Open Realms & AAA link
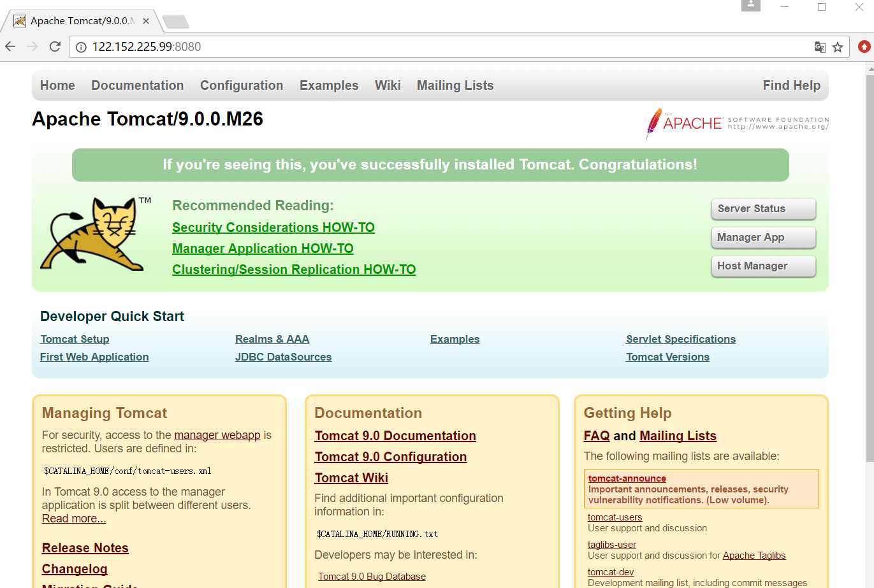The image size is (874, 588). [x=272, y=339]
